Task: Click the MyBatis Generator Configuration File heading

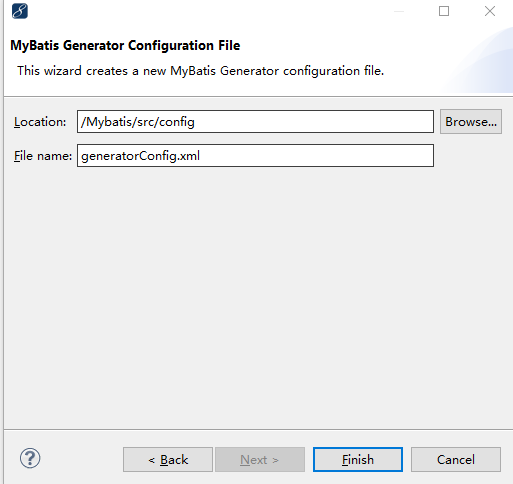Action: click(125, 45)
